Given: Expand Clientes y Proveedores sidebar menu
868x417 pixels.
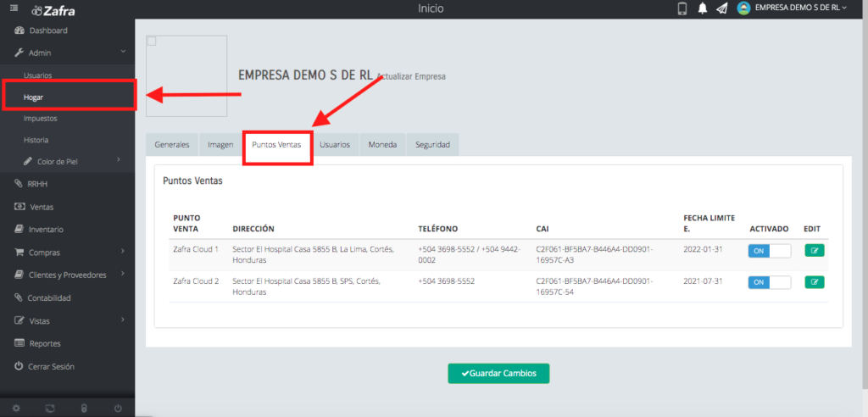Looking at the screenshot, I should (x=67, y=275).
